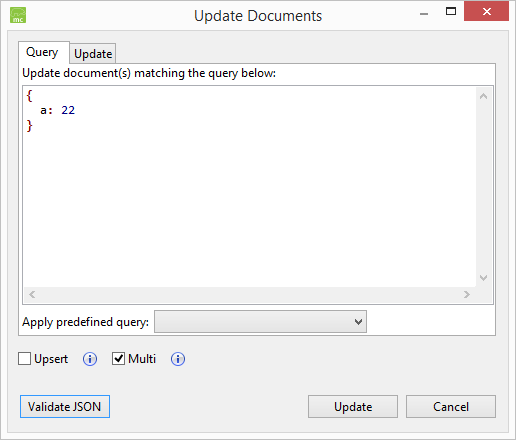Enable the Upsert checkbox

pyautogui.click(x=24, y=359)
